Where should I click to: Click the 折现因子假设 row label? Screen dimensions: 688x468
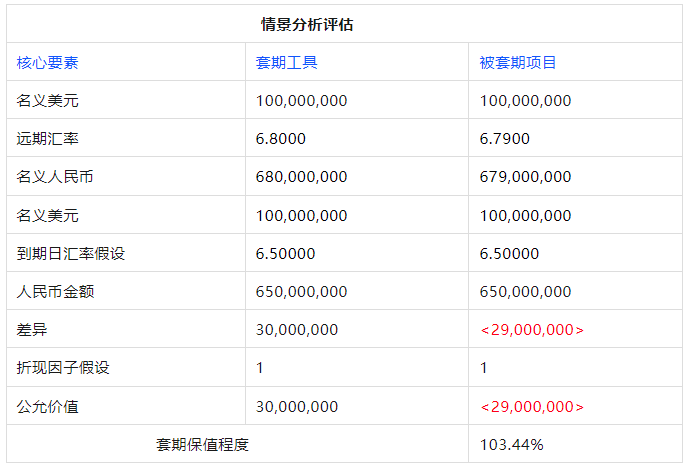click(63, 368)
